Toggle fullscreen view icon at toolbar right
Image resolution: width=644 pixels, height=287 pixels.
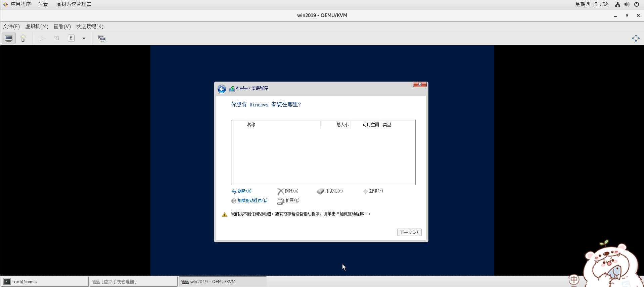coord(636,38)
